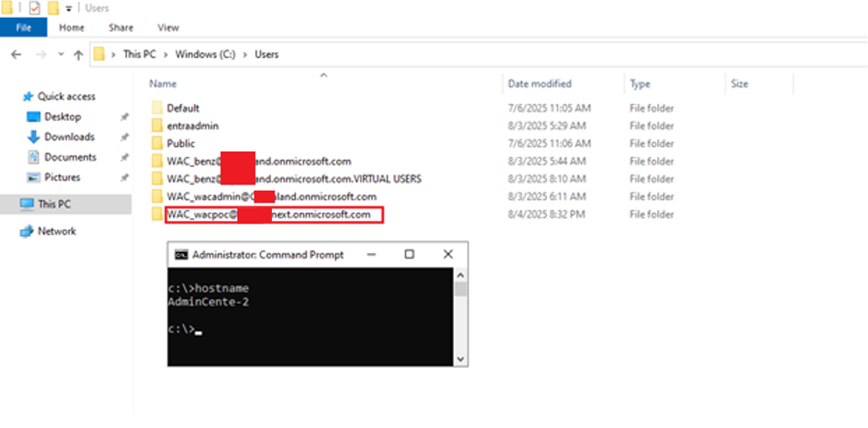Image resolution: width=868 pixels, height=428 pixels.
Task: Expand the chevron after This PC breadcrumb
Action: (x=165, y=54)
